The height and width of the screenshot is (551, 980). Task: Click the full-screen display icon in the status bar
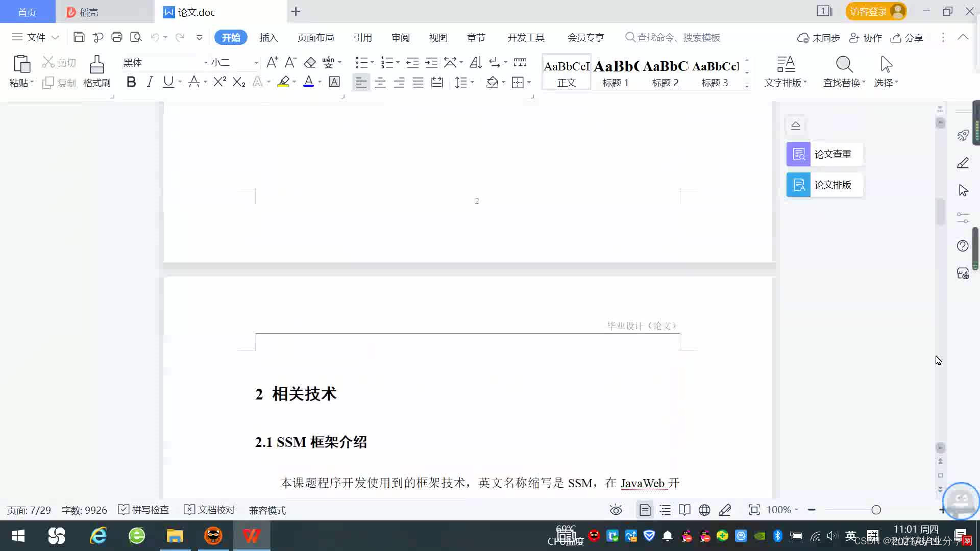point(754,510)
